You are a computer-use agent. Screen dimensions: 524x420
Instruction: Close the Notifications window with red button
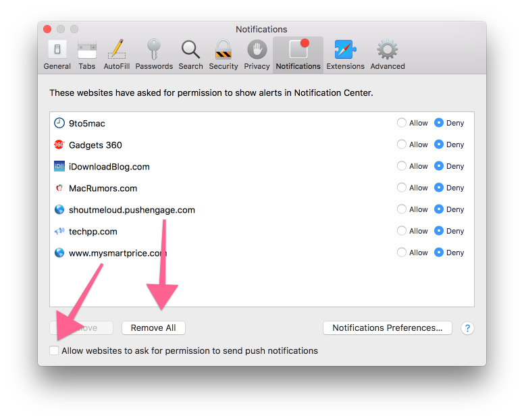(x=47, y=29)
